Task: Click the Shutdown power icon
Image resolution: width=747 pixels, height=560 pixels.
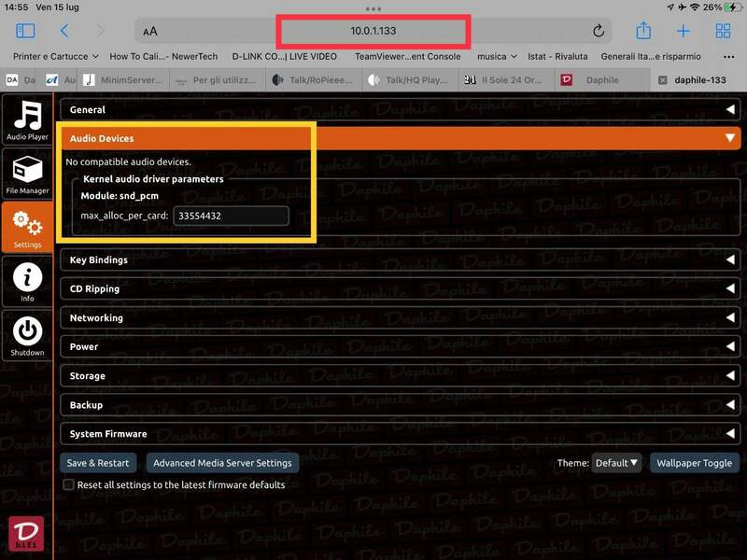Action: [x=27, y=335]
